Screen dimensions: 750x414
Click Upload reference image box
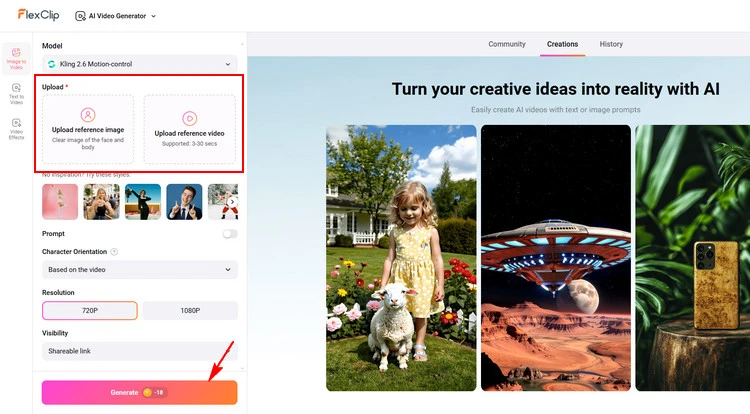pos(88,130)
